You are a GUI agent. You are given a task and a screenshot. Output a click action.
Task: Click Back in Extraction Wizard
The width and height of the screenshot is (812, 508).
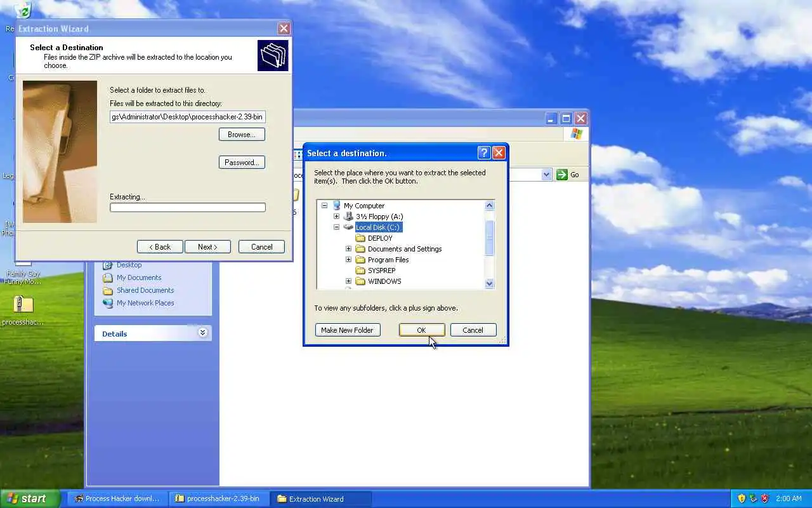[x=160, y=247]
